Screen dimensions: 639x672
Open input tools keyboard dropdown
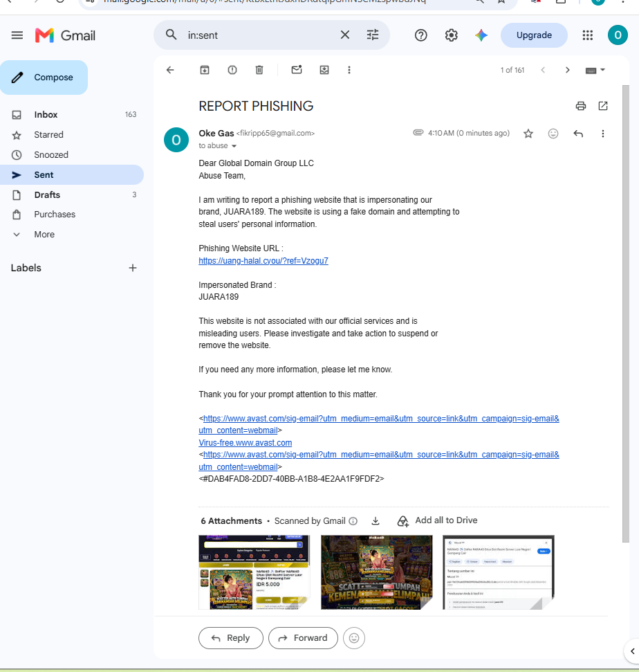(595, 71)
